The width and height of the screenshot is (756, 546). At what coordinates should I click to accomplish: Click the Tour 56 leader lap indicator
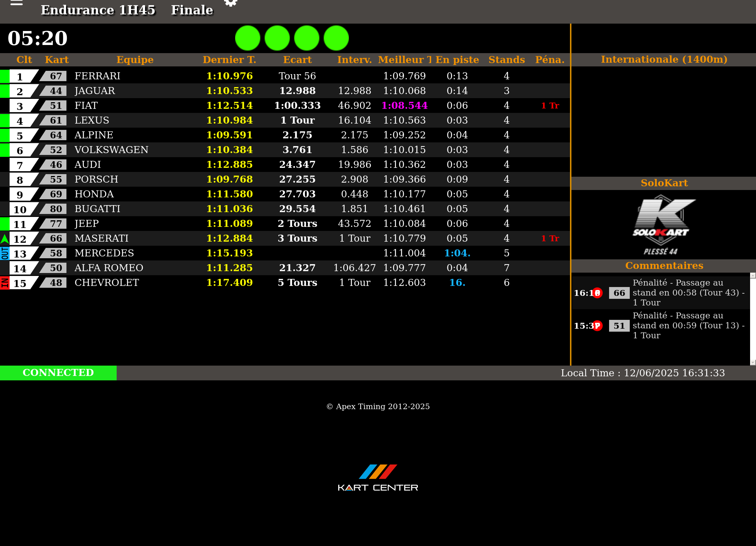(x=297, y=76)
